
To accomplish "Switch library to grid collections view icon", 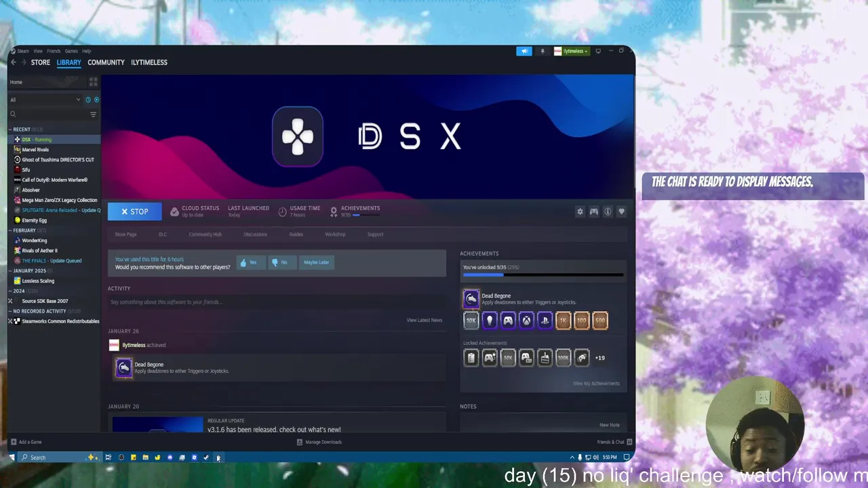I will tap(94, 82).
